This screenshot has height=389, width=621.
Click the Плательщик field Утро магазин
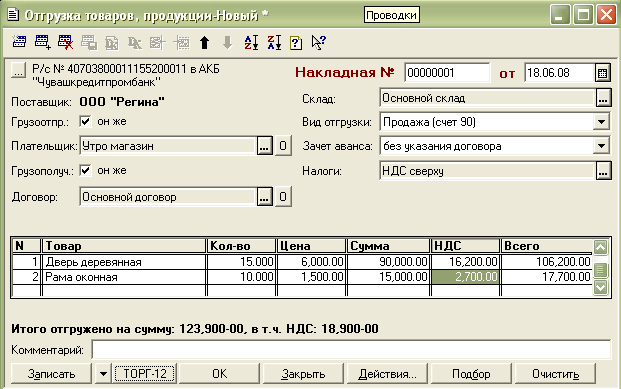pyautogui.click(x=168, y=146)
